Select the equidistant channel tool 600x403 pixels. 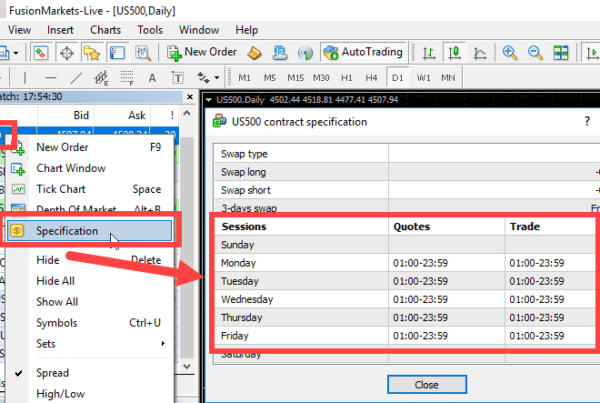click(x=101, y=78)
